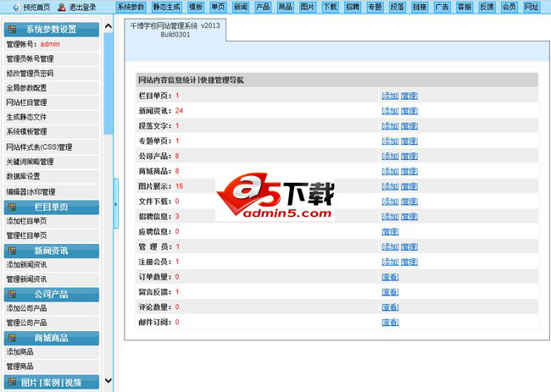Open 静态生成 top menu

tap(166, 7)
